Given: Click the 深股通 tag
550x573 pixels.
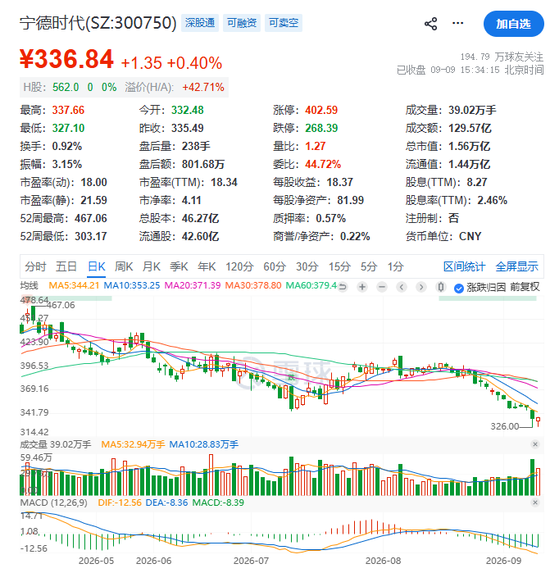Looking at the screenshot, I should (x=200, y=23).
